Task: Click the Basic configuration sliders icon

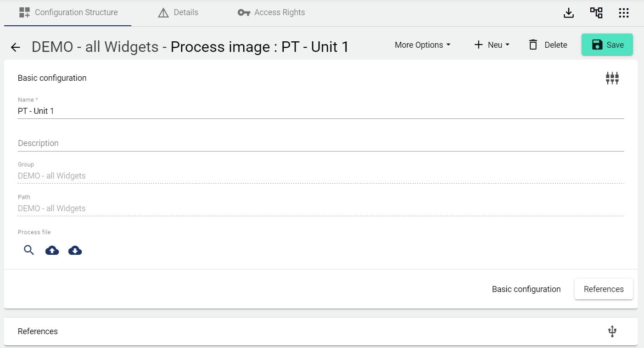Action: point(612,78)
